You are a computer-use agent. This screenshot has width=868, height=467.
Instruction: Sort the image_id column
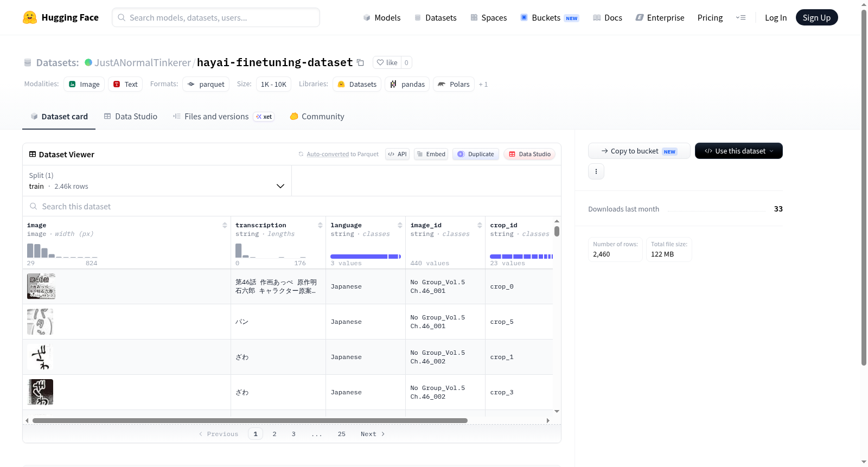tap(480, 225)
